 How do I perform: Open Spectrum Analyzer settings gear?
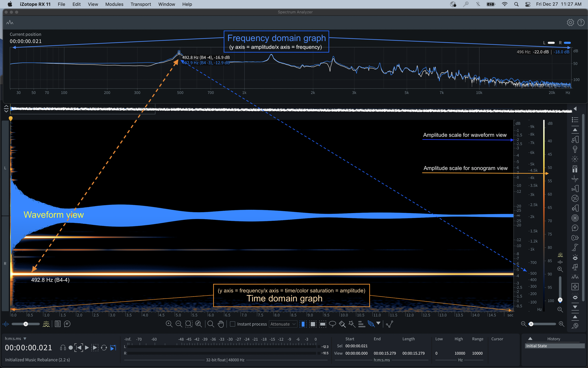pyautogui.click(x=570, y=23)
